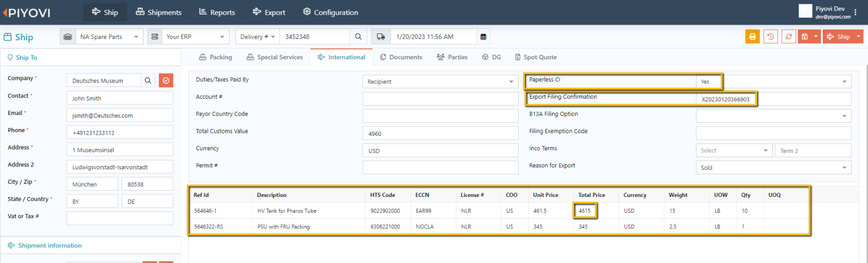Click the Address field 1 Museumsinsel
Image resolution: width=868 pixels, height=263 pixels.
point(120,150)
